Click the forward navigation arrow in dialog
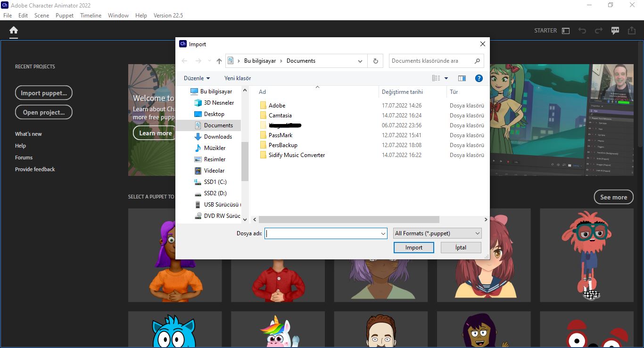 point(198,61)
